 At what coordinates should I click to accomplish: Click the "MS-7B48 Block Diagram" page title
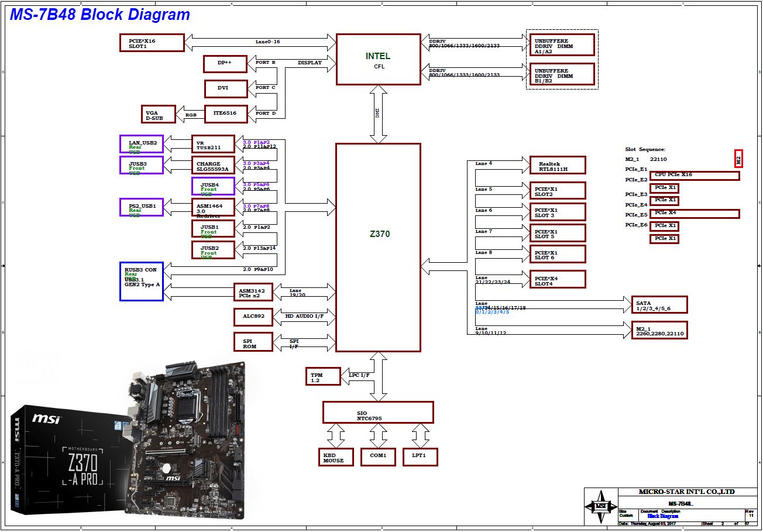pyautogui.click(x=100, y=15)
